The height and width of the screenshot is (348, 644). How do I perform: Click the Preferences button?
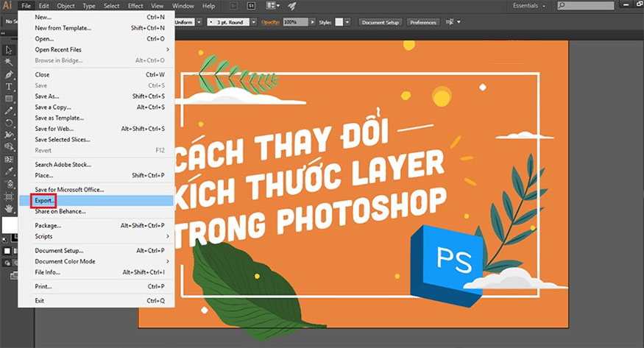point(423,22)
